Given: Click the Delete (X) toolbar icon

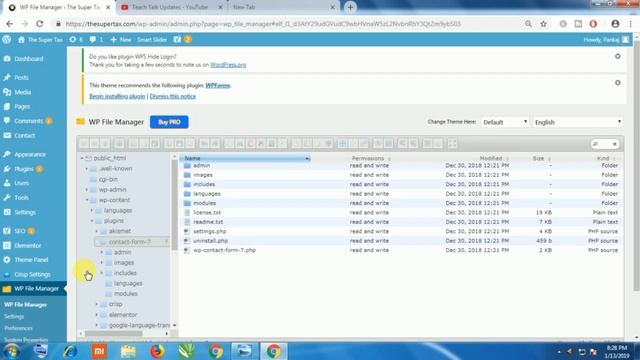Looking at the screenshot, I should (261, 144).
